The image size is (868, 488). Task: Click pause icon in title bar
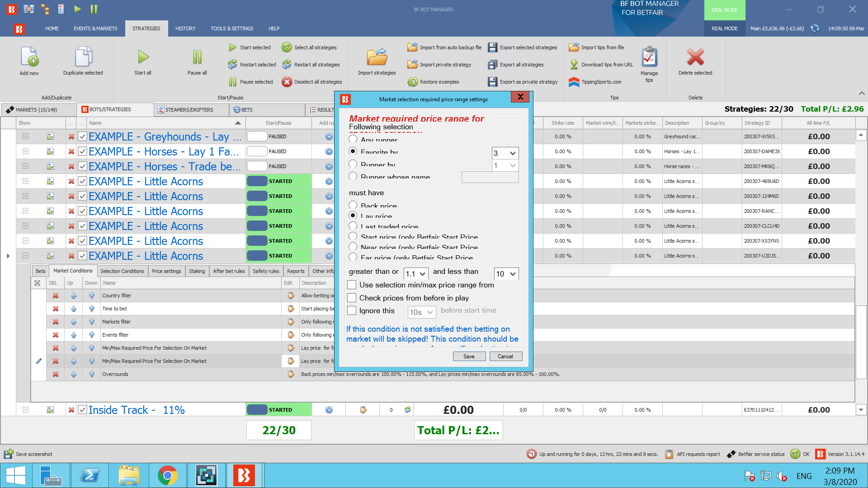tap(94, 9)
